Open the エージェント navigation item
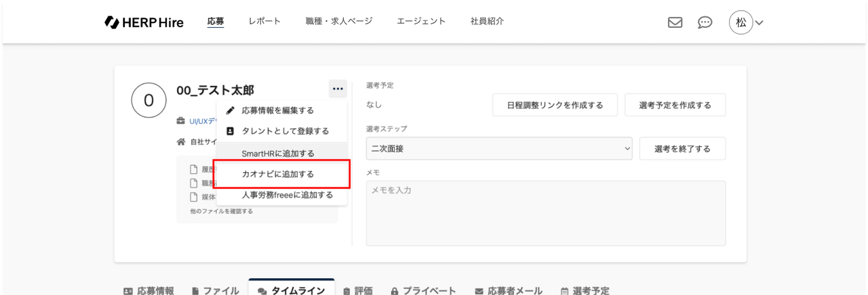The height and width of the screenshot is (295, 868). coord(421,21)
